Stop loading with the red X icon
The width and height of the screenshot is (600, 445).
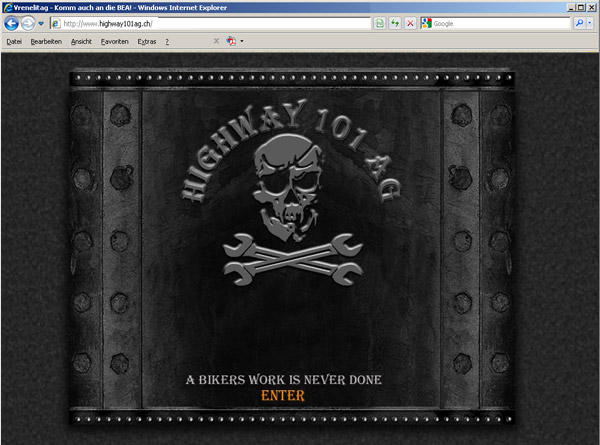coord(410,24)
